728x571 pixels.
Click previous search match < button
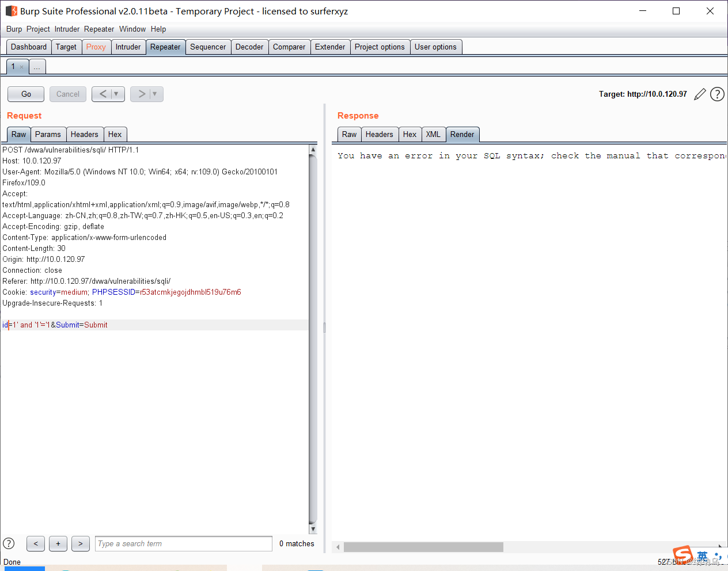pos(36,543)
